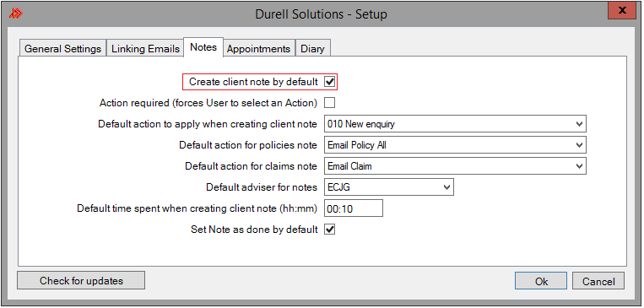Image resolution: width=644 pixels, height=308 pixels.
Task: Click the label 'Set Note as done by default'
Action: click(x=254, y=230)
